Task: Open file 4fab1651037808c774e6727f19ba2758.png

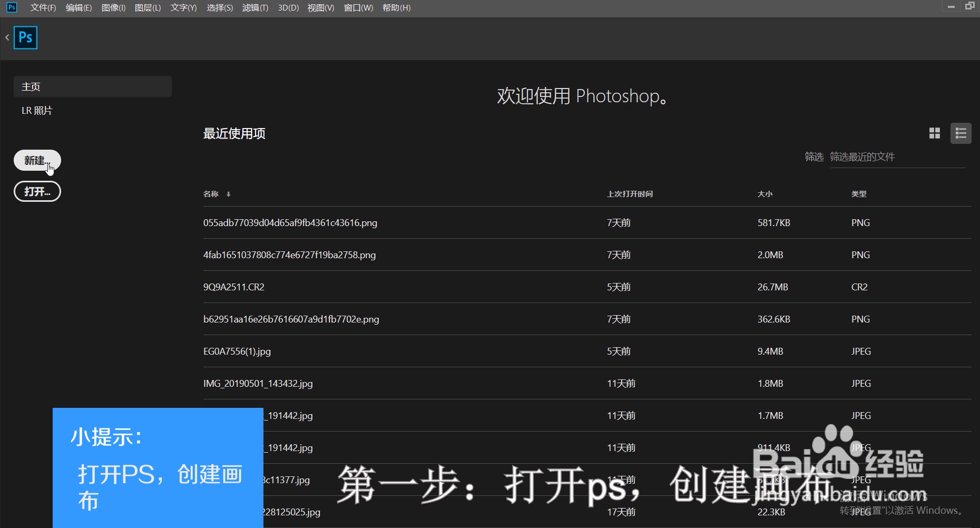Action: click(290, 255)
